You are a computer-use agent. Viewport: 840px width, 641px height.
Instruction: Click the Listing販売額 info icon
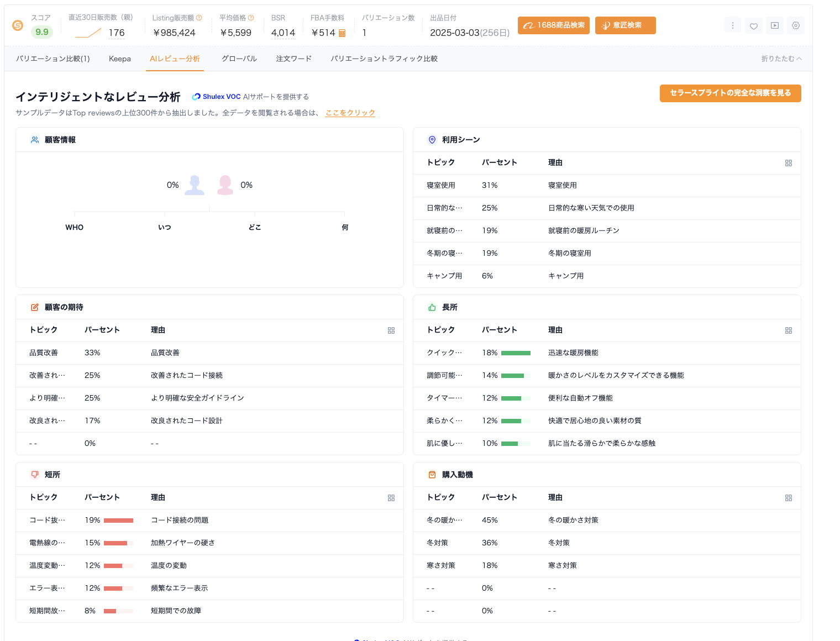(x=199, y=17)
